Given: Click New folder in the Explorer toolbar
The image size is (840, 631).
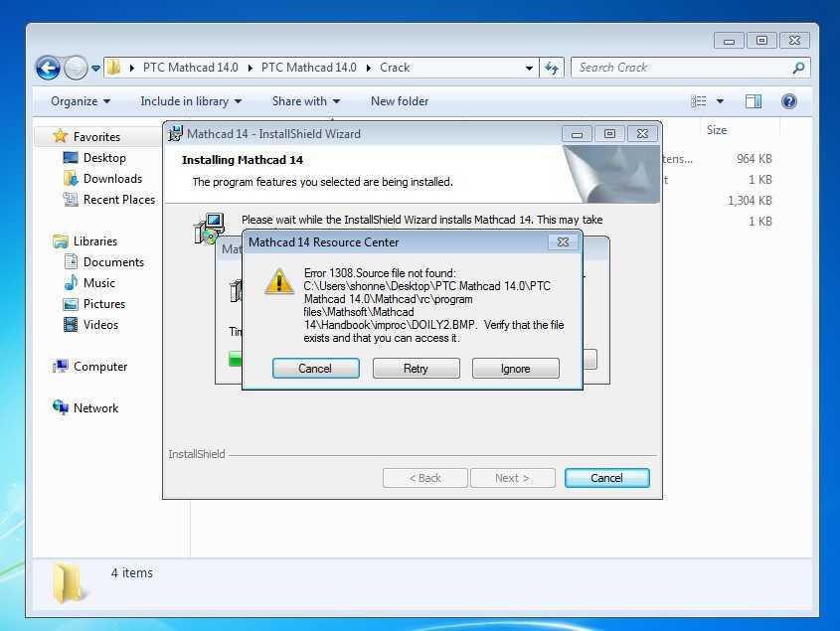Looking at the screenshot, I should 400,101.
